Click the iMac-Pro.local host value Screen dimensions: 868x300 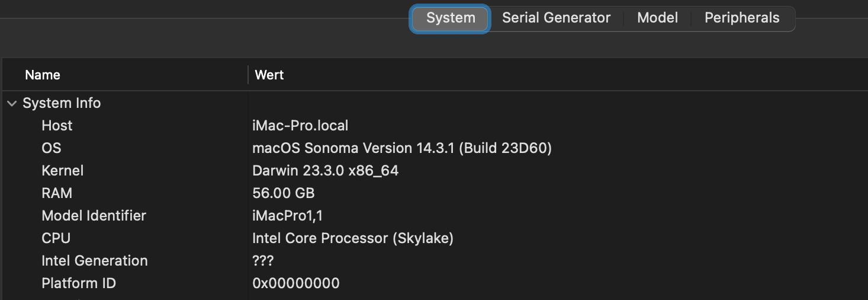tap(300, 126)
